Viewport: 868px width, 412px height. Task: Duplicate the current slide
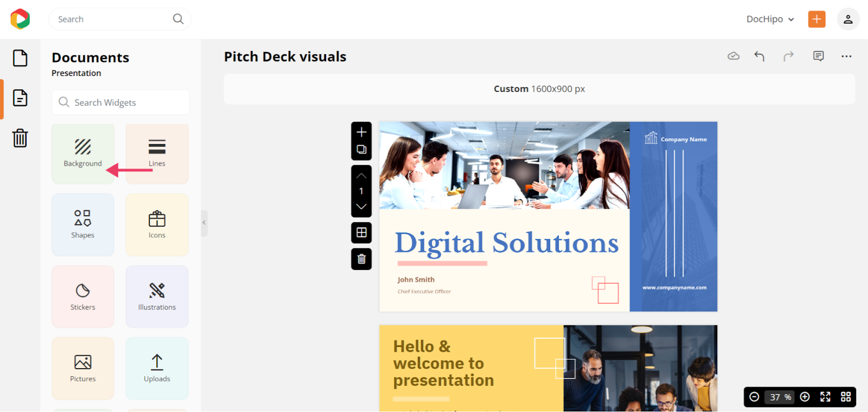[361, 150]
